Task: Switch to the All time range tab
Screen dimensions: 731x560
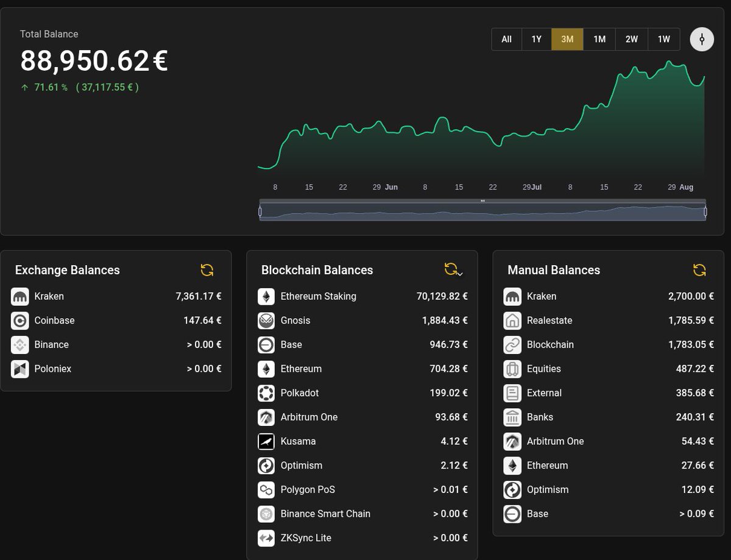Action: (506, 39)
